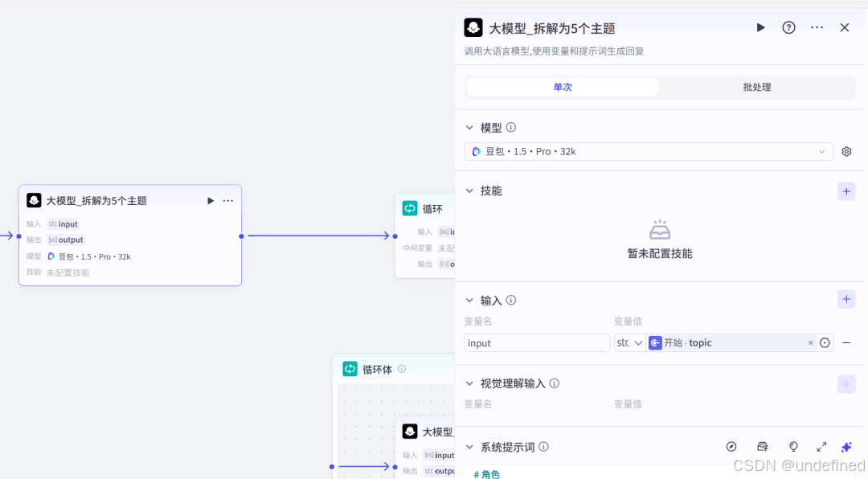Open the help question-mark icon in panel header

pyautogui.click(x=789, y=27)
